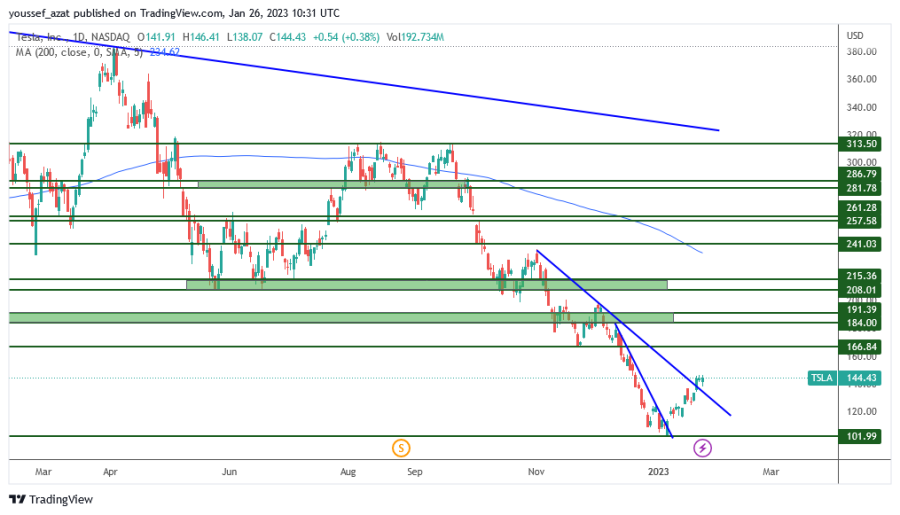This screenshot has width=900, height=515.
Task: Select the 191.39 price level label
Action: 862,309
